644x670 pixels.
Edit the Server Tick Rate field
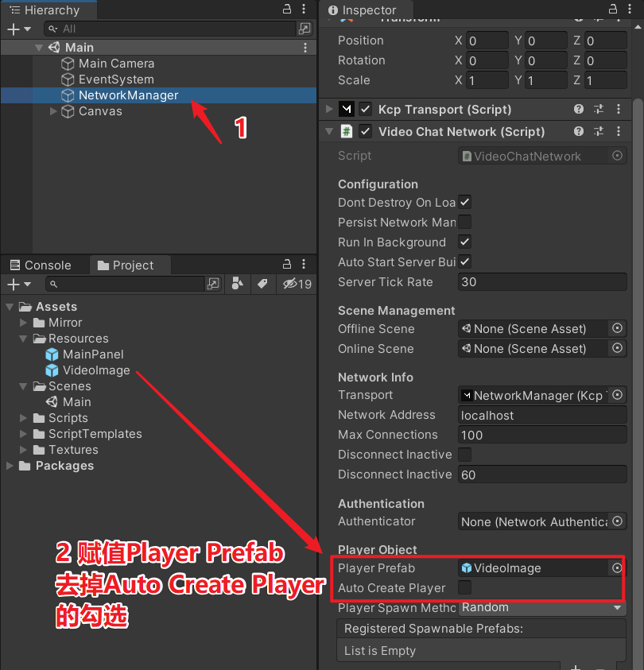[x=542, y=282]
